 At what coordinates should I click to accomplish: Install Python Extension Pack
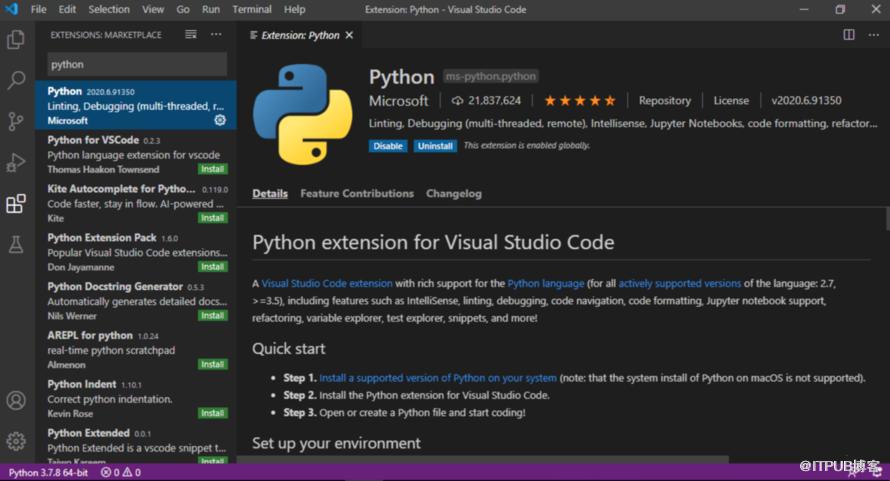[x=212, y=267]
